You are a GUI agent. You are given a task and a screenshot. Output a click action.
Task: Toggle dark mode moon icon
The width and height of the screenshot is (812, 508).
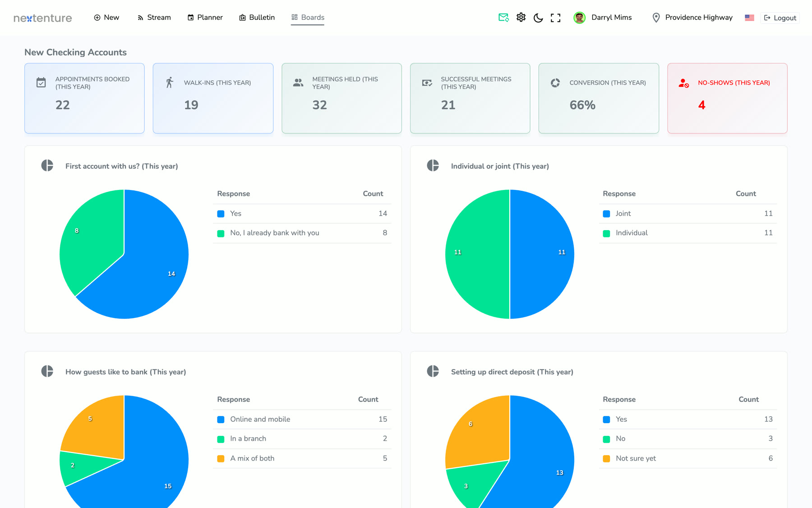[x=538, y=18]
